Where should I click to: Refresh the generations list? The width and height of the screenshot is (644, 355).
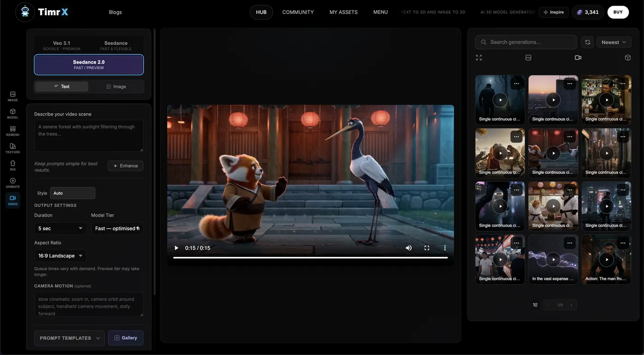click(x=587, y=42)
